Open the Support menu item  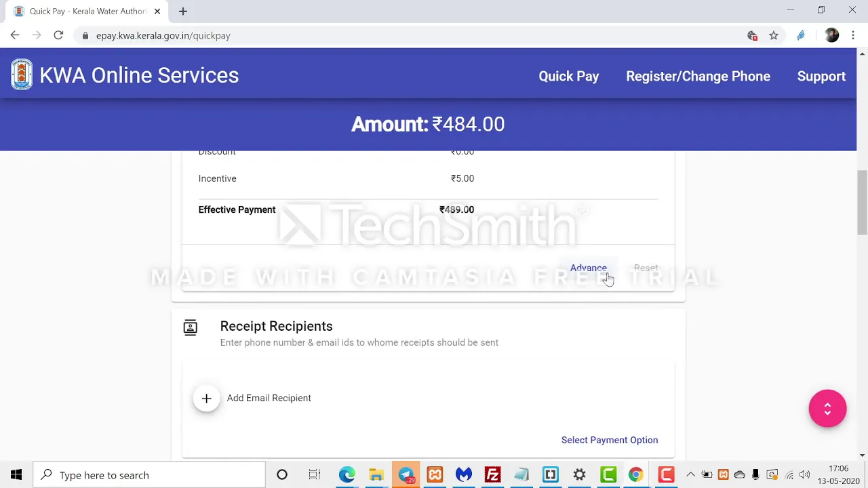tap(821, 76)
